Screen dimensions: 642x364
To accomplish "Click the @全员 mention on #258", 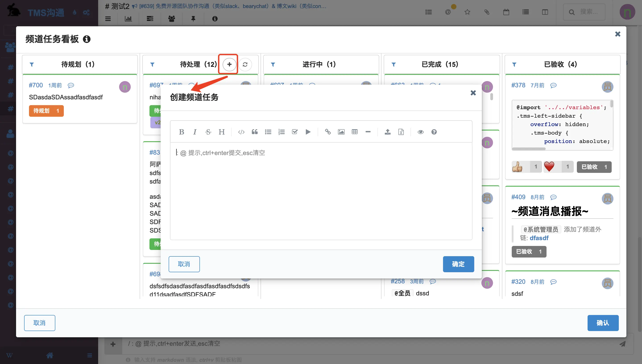I will (402, 293).
